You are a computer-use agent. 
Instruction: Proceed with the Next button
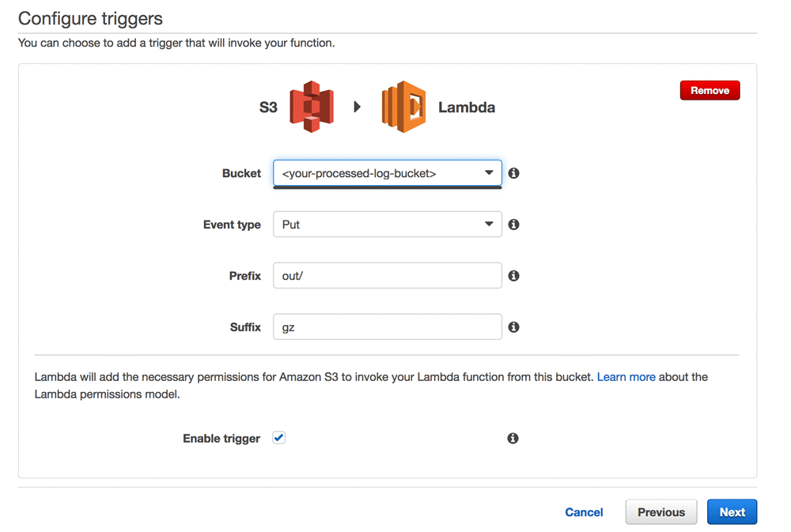732,512
